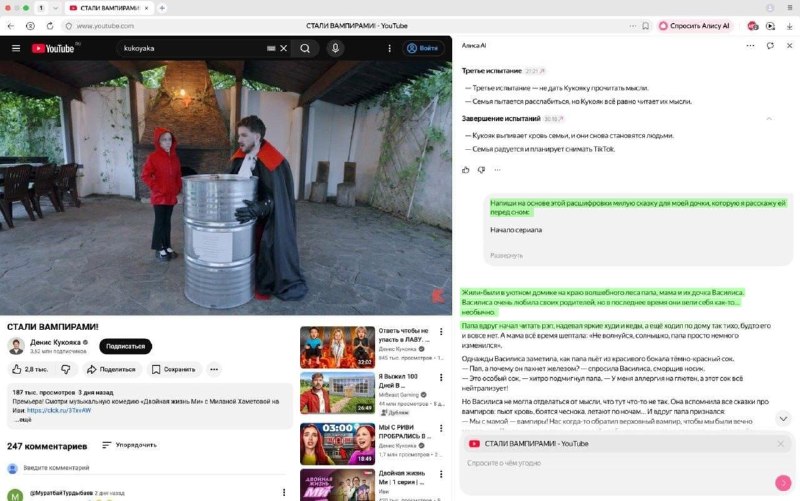Open options for 'Ответь чтобы не упасть в ЛАВУ'
The width and height of the screenshot is (800, 501).
(x=441, y=332)
